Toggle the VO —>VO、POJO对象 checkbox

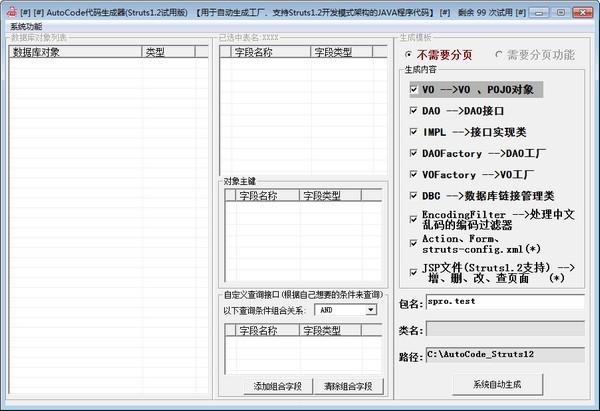tap(413, 90)
